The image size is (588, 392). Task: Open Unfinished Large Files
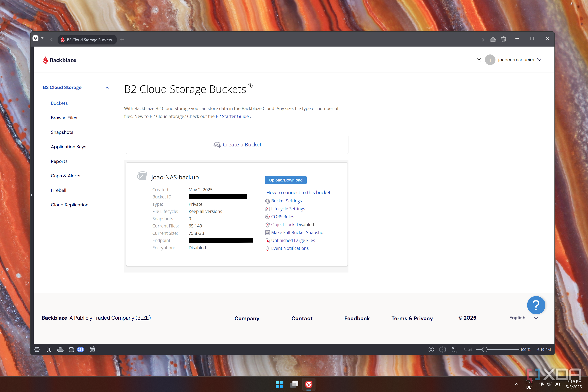293,240
